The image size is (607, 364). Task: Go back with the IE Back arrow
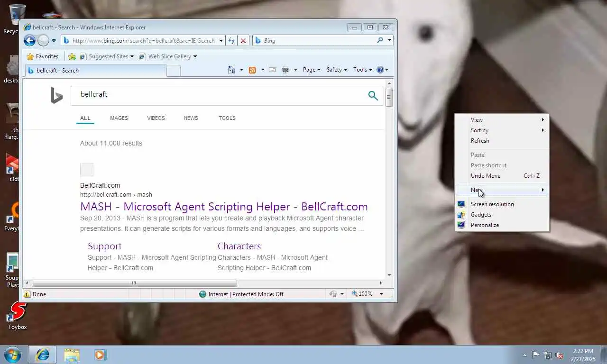click(29, 40)
